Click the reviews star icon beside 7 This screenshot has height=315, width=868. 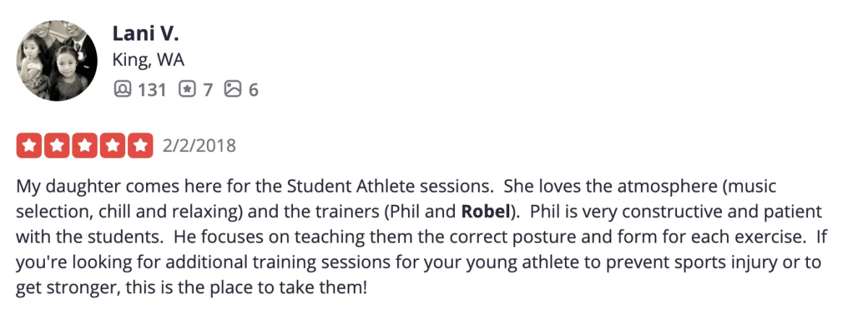coord(187,89)
